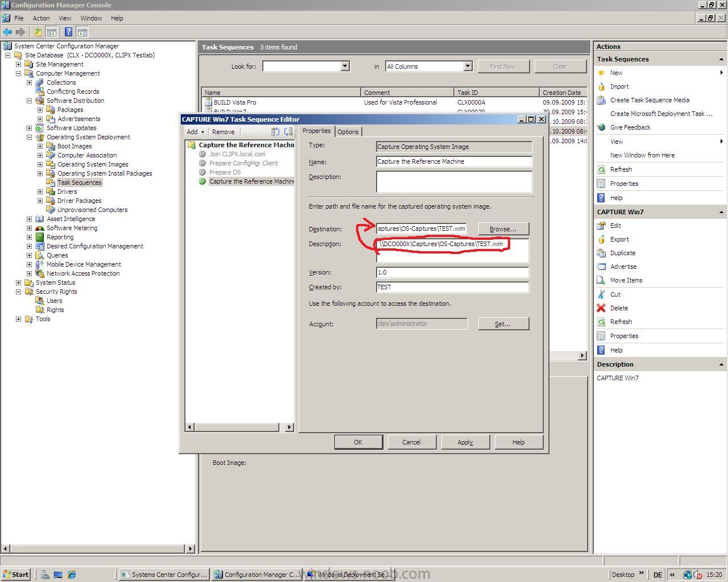Expand the Tools node
This screenshot has width=728, height=582.
point(18,319)
